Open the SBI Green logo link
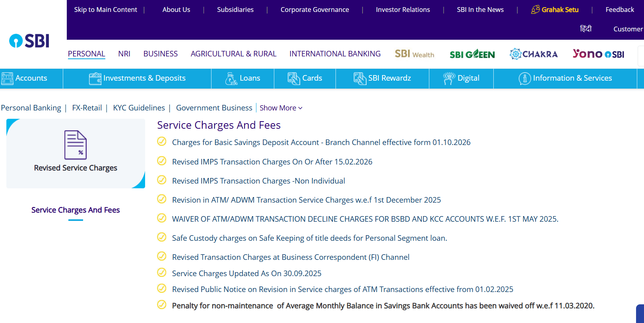The width and height of the screenshot is (644, 323). (472, 54)
